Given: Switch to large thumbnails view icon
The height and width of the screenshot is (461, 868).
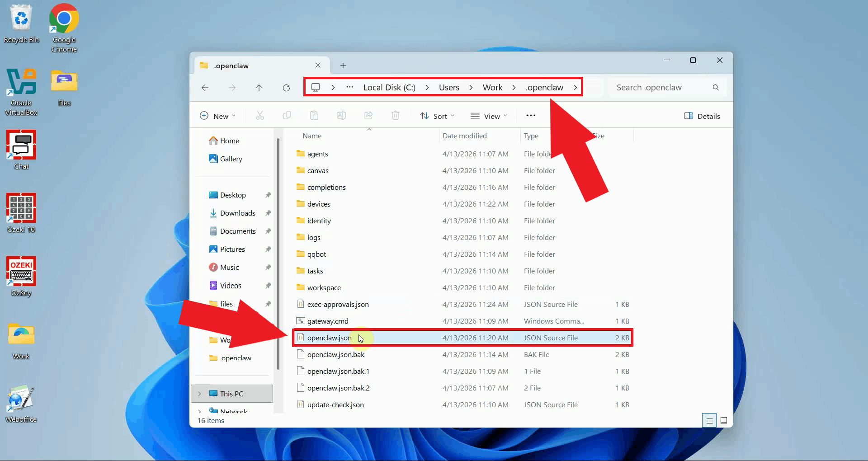Looking at the screenshot, I should click(x=724, y=421).
